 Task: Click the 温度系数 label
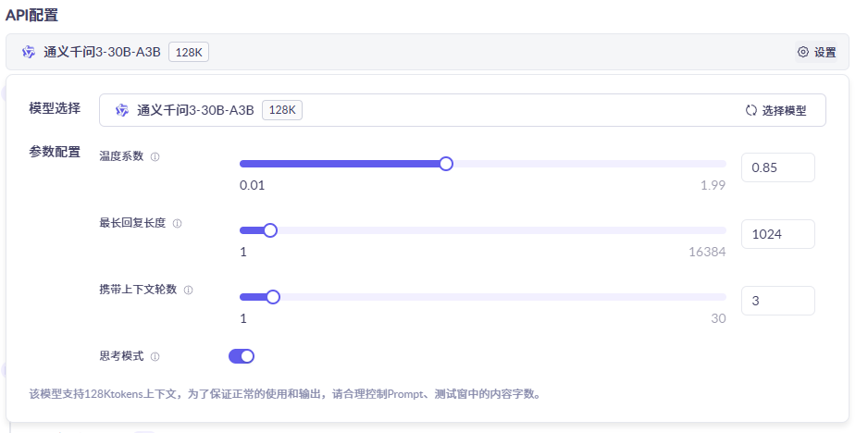[x=121, y=156]
